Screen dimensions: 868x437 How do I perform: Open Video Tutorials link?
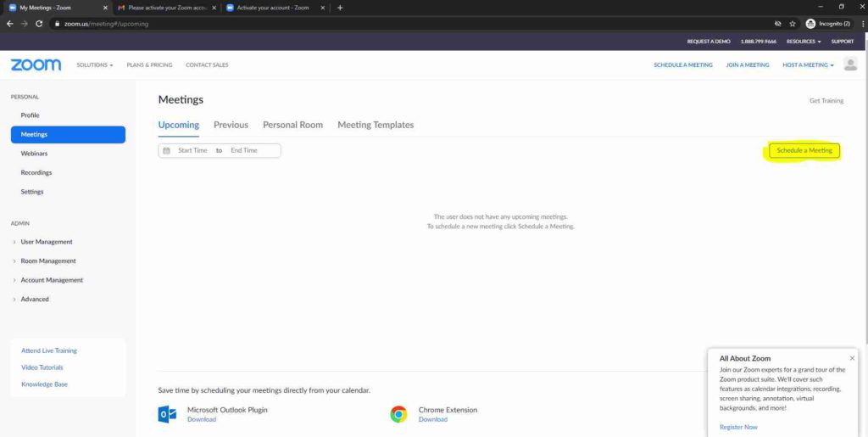click(42, 367)
